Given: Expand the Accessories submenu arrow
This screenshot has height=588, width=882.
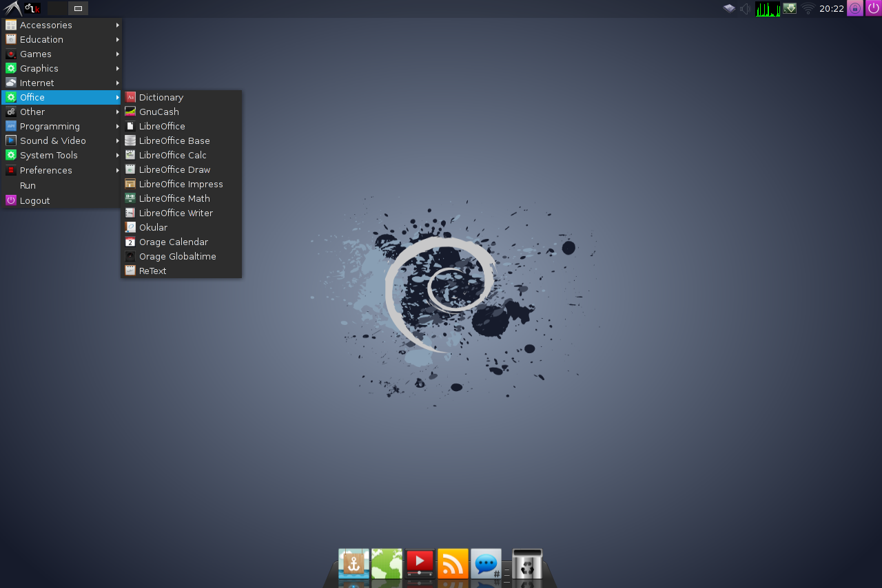Looking at the screenshot, I should (x=118, y=25).
